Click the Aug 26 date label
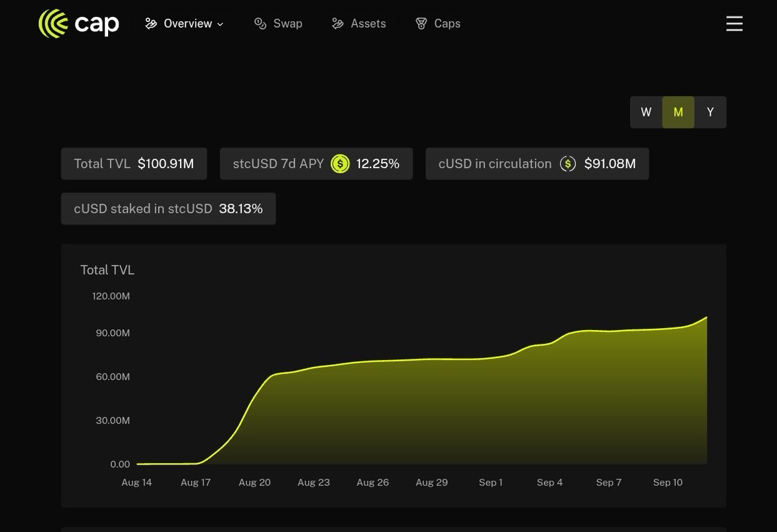Image resolution: width=777 pixels, height=532 pixels. point(372,482)
